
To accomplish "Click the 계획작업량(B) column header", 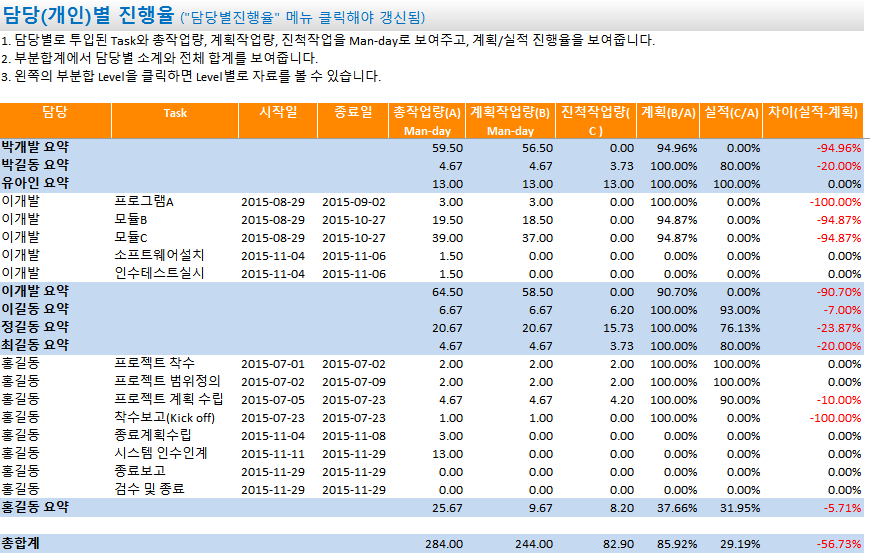I will coord(510,120).
